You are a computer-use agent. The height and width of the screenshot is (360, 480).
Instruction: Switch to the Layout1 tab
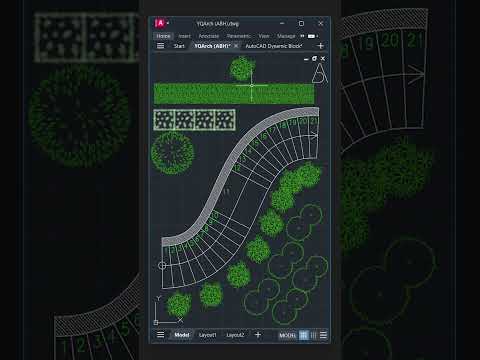pos(207,335)
